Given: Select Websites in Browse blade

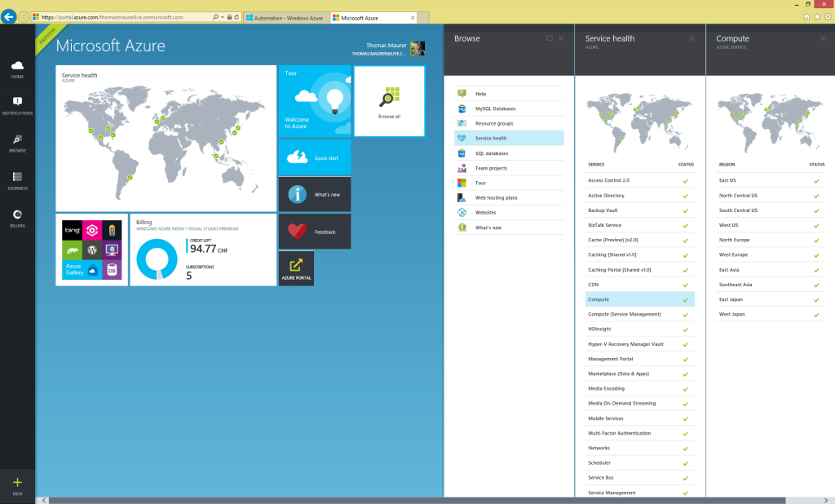Looking at the screenshot, I should click(509, 213).
